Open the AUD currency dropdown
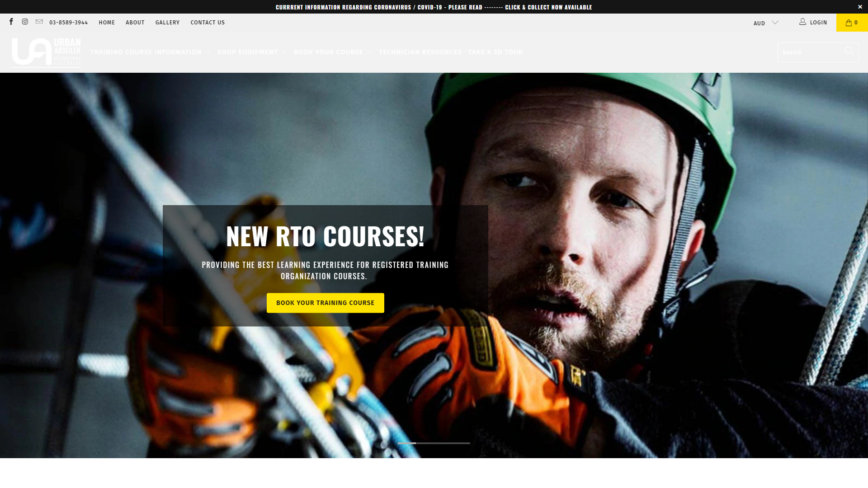Screen dimensions: 868x488 [x=766, y=23]
